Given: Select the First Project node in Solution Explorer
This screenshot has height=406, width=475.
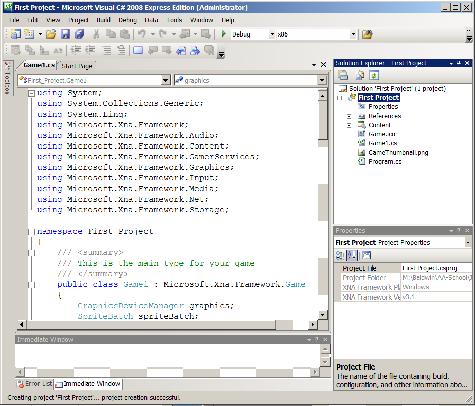Looking at the screenshot, I should [x=379, y=97].
